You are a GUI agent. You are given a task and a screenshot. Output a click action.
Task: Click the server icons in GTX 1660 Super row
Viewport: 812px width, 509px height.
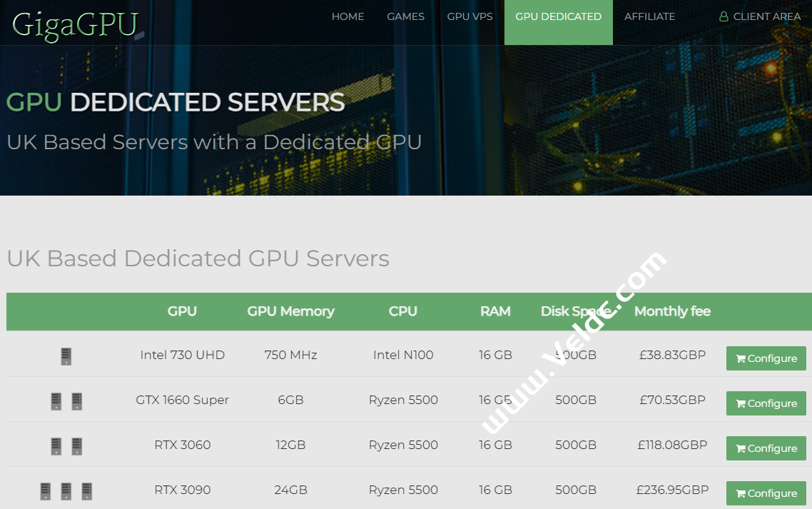pyautogui.click(x=66, y=401)
